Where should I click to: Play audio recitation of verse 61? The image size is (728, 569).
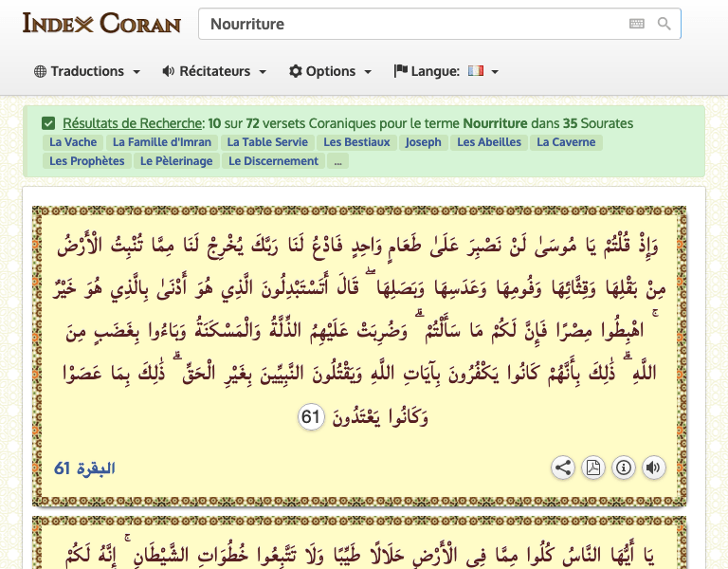[x=653, y=468]
